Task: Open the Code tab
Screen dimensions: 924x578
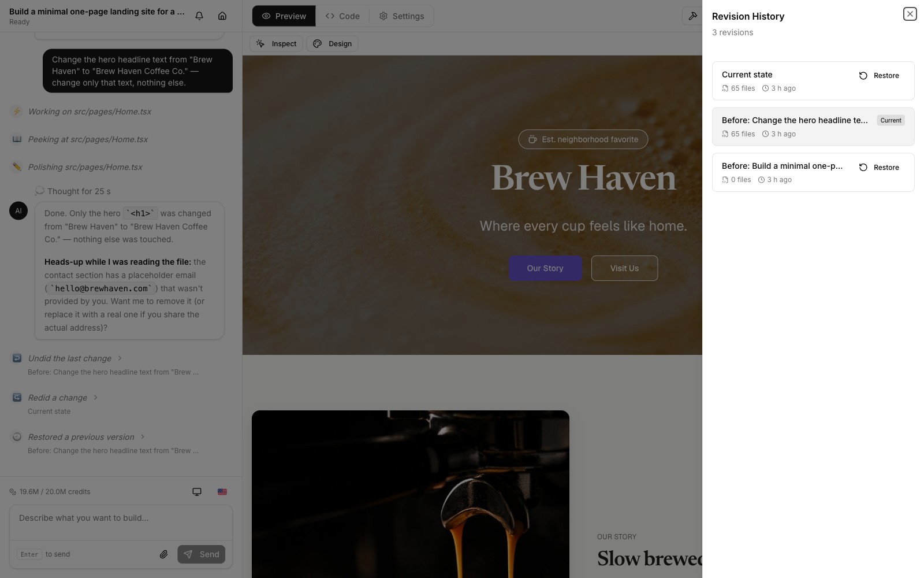Action: click(x=342, y=16)
